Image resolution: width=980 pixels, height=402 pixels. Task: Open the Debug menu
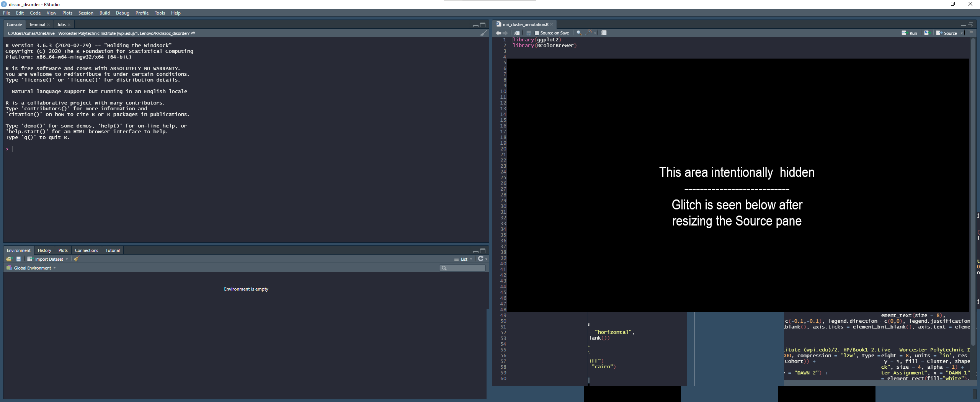(122, 13)
